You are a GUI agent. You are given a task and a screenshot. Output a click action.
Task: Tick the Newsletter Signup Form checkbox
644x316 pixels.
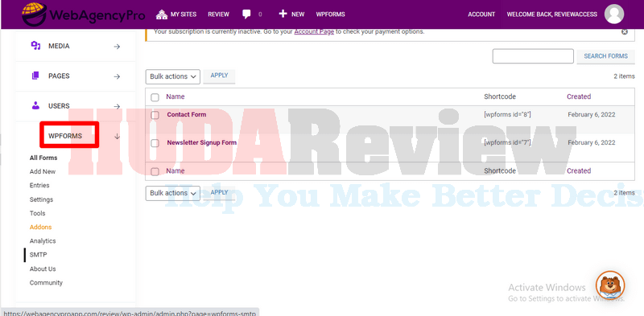pos(155,143)
